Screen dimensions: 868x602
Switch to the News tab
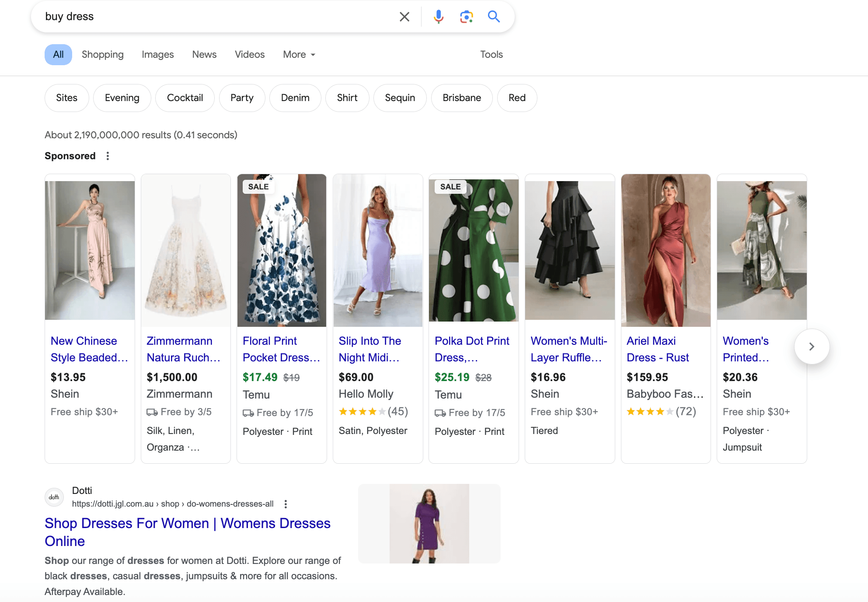(204, 55)
